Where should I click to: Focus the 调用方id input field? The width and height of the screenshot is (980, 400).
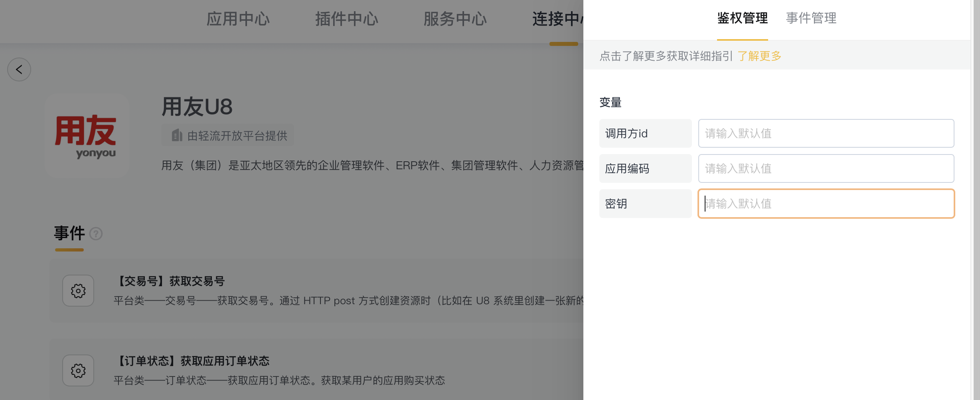(x=826, y=133)
